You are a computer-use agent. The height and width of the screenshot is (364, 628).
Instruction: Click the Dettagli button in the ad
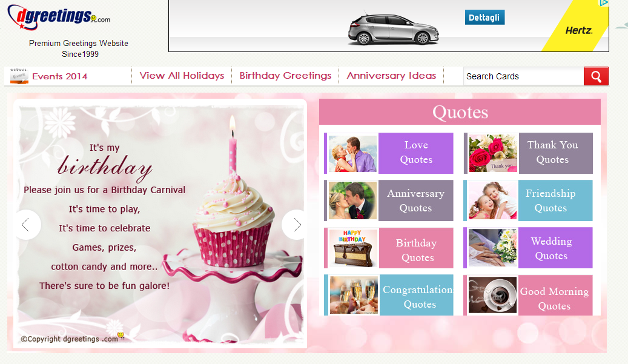pyautogui.click(x=484, y=17)
